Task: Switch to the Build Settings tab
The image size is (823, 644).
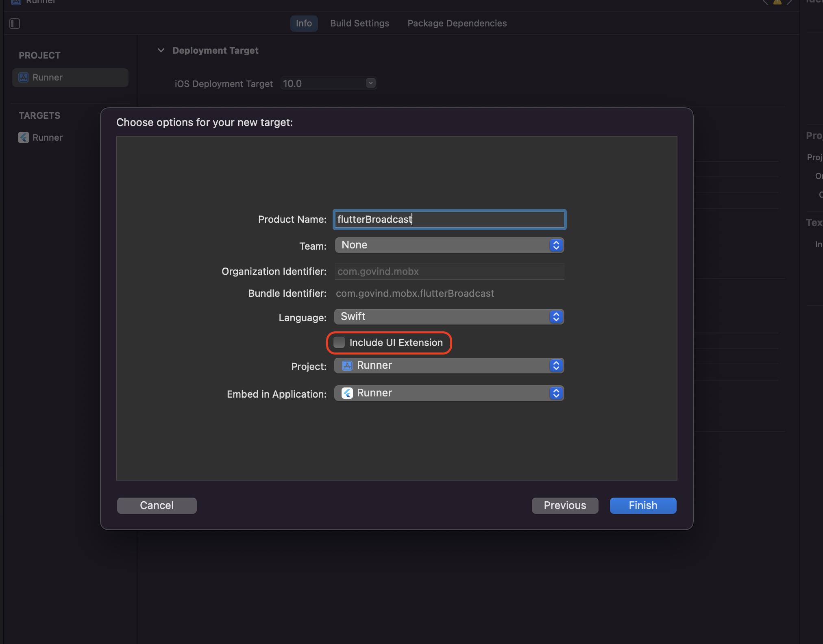Action: pyautogui.click(x=359, y=23)
